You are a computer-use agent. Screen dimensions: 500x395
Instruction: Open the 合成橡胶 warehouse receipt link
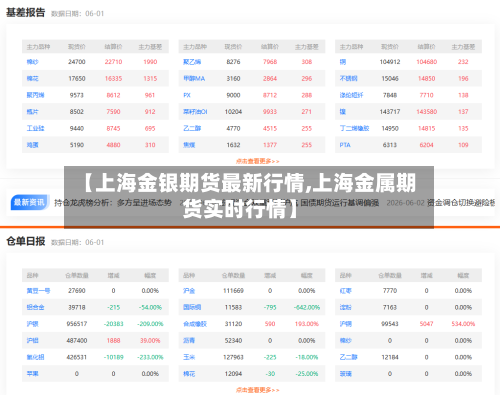[195, 324]
